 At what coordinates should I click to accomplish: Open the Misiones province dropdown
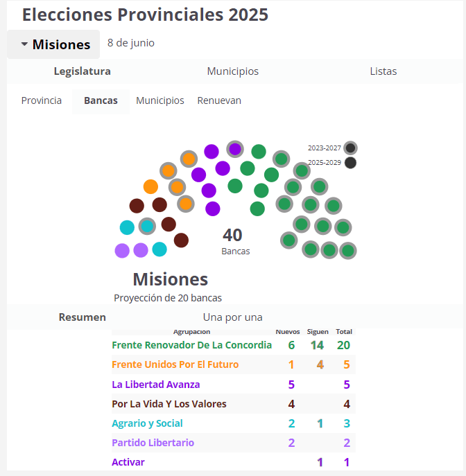pyautogui.click(x=53, y=44)
